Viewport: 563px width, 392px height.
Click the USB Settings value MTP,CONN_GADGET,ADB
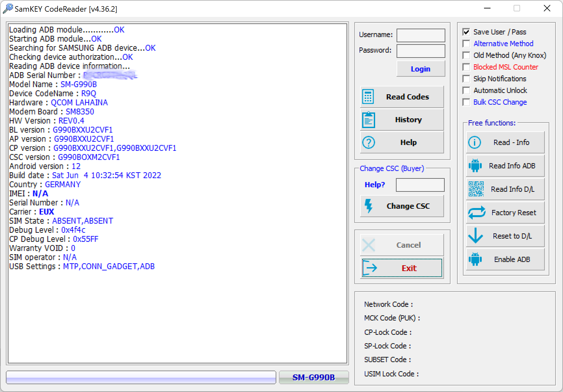point(109,266)
